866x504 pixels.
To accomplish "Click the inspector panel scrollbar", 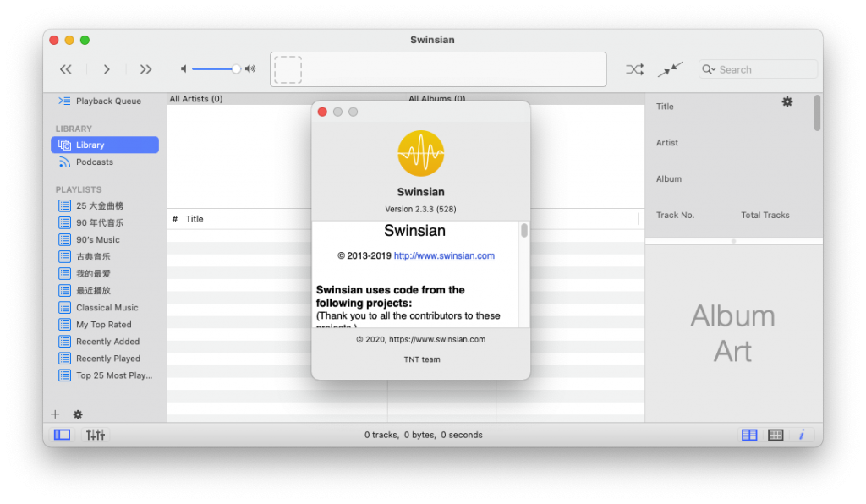I will (x=818, y=113).
